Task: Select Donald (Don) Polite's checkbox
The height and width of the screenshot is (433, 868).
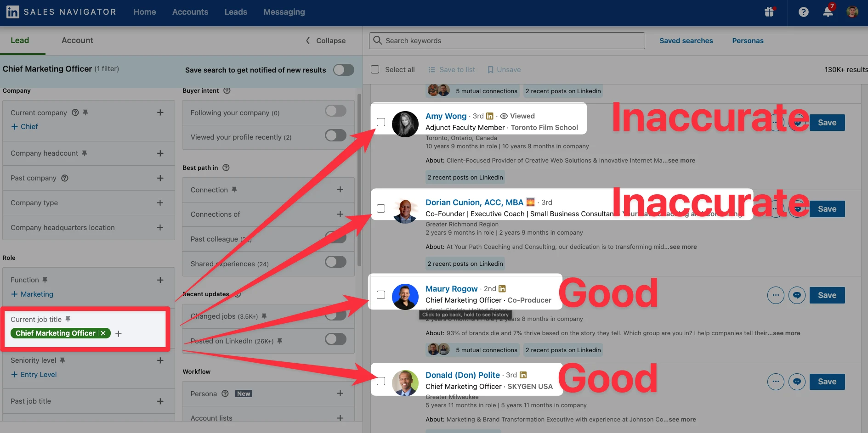Action: coord(381,381)
